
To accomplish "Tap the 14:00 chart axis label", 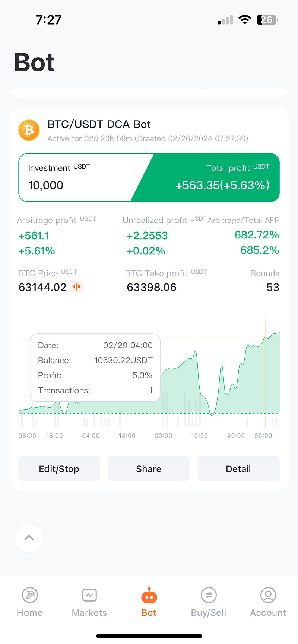I will 127,436.
